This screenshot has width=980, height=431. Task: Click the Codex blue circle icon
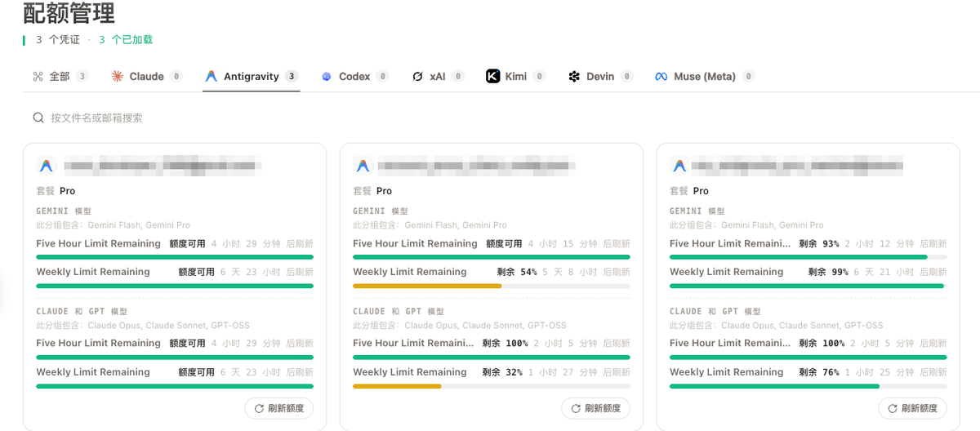point(327,77)
